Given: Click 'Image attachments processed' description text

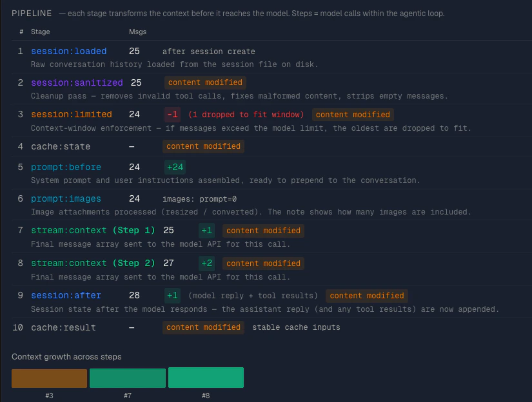Looking at the screenshot, I should point(251,212).
